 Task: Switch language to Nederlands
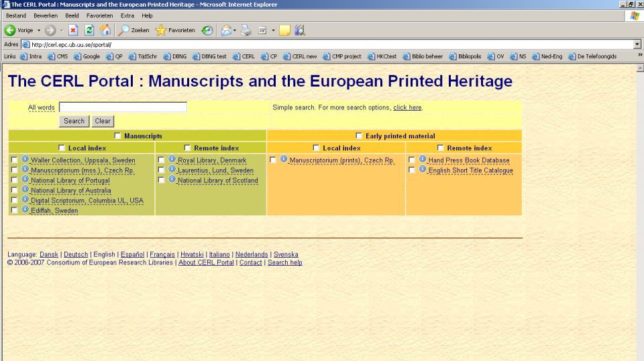coord(252,254)
